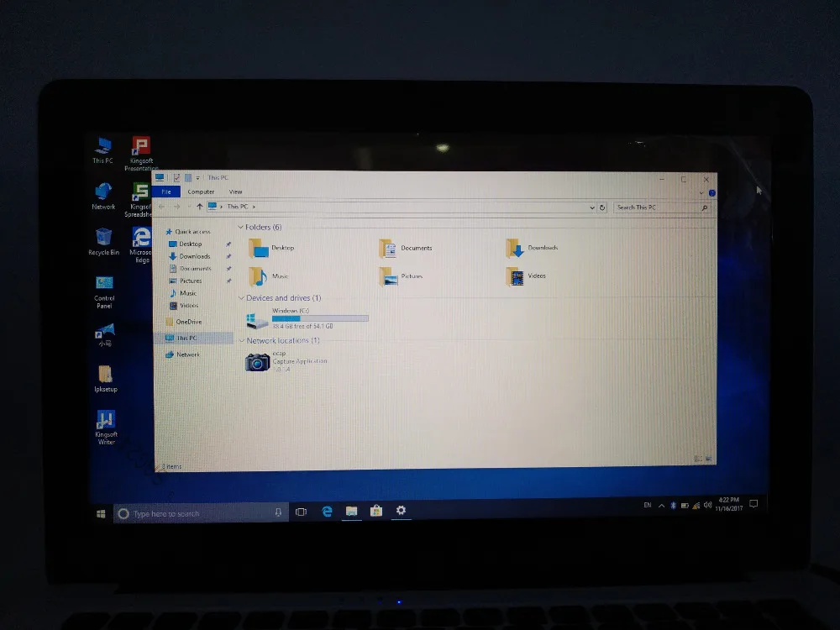Open the Action Center notification icon
The width and height of the screenshot is (840, 630).
tap(753, 503)
